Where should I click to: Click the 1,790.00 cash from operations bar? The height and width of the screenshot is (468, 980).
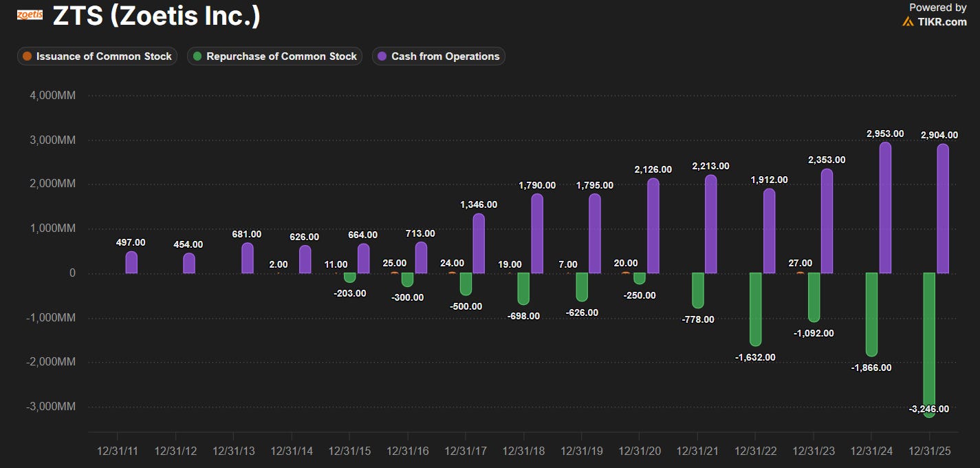coord(537,233)
